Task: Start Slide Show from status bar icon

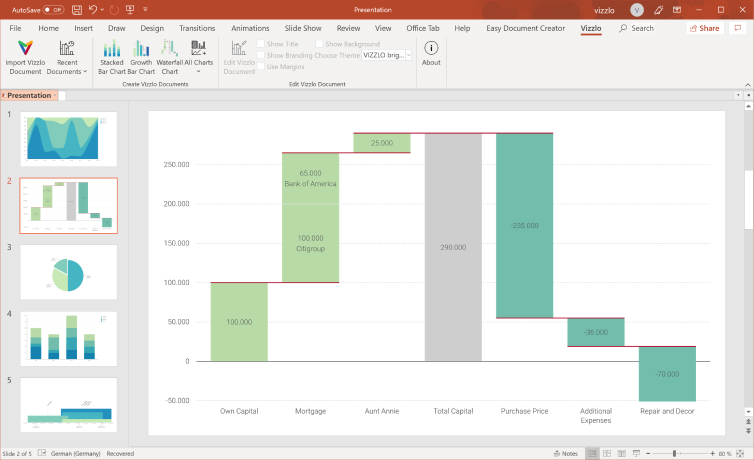Action: tap(637, 453)
